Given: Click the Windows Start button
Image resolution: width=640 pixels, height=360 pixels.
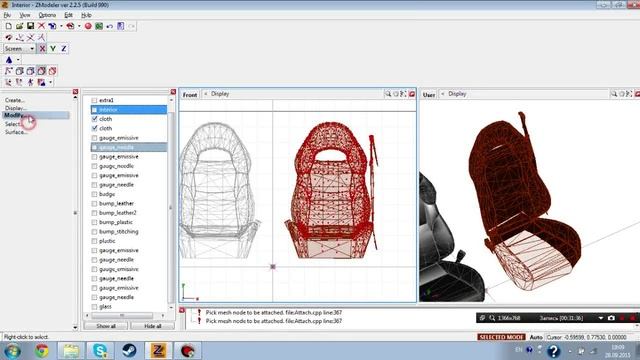Looking at the screenshot, I should click(13, 351).
